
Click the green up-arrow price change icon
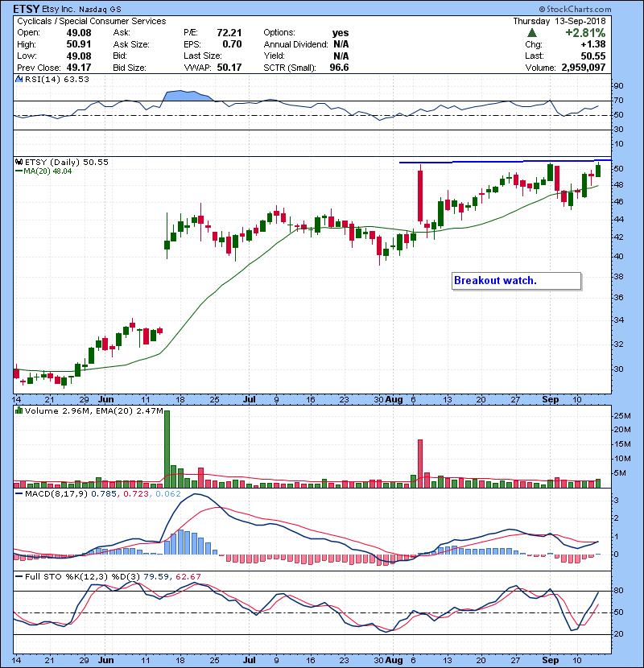(532, 33)
